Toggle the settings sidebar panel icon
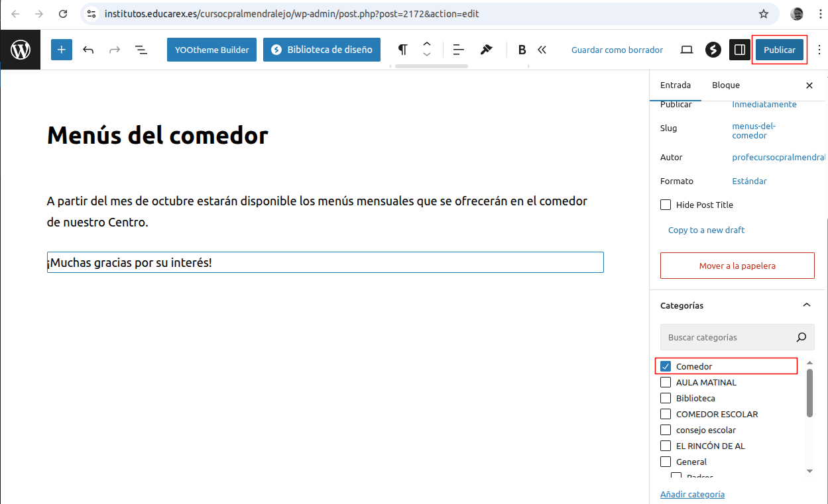This screenshot has height=504, width=828. tap(739, 50)
